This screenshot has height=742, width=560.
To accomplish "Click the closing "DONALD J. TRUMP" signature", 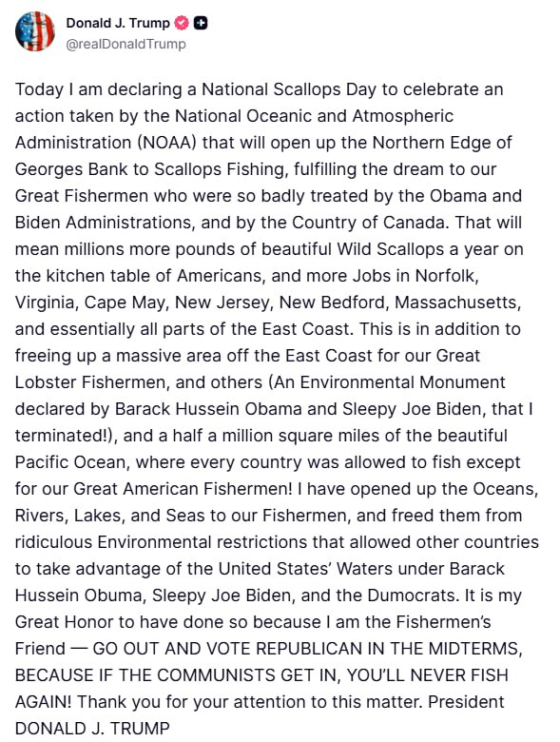I will coord(92,729).
